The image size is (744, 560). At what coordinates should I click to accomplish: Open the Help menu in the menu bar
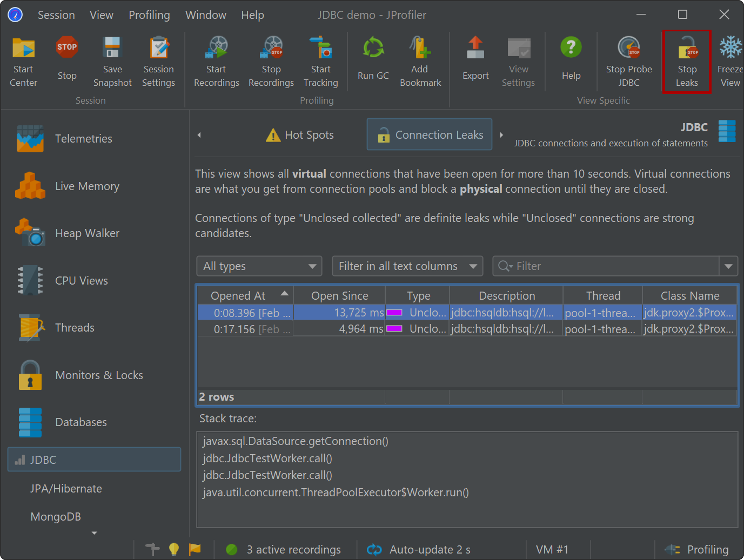[x=252, y=15]
